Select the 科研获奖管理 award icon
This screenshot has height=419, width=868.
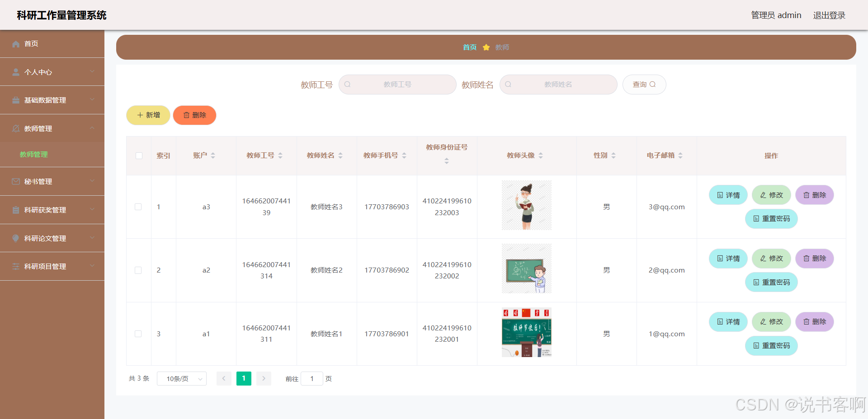(15, 210)
